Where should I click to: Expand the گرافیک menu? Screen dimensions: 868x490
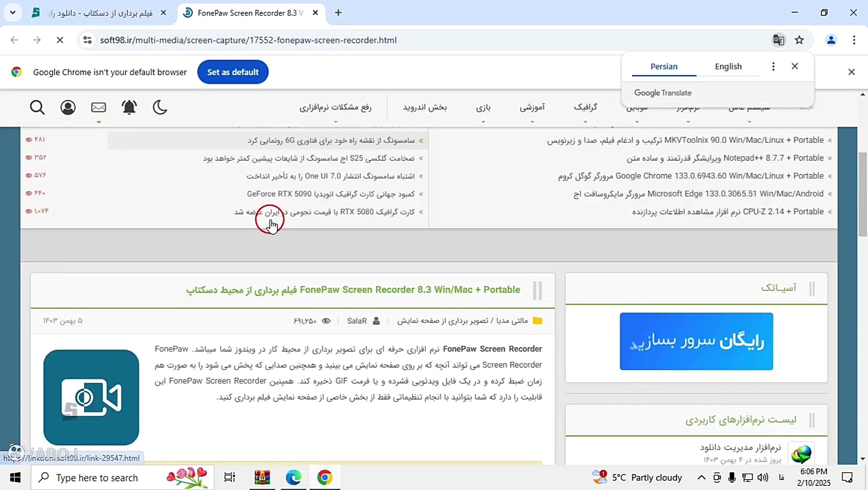pos(585,108)
